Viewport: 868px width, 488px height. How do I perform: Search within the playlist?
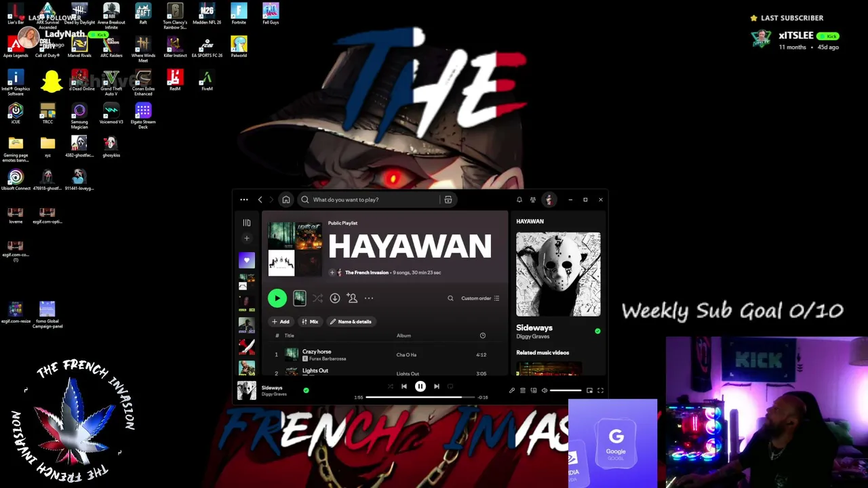click(x=450, y=298)
